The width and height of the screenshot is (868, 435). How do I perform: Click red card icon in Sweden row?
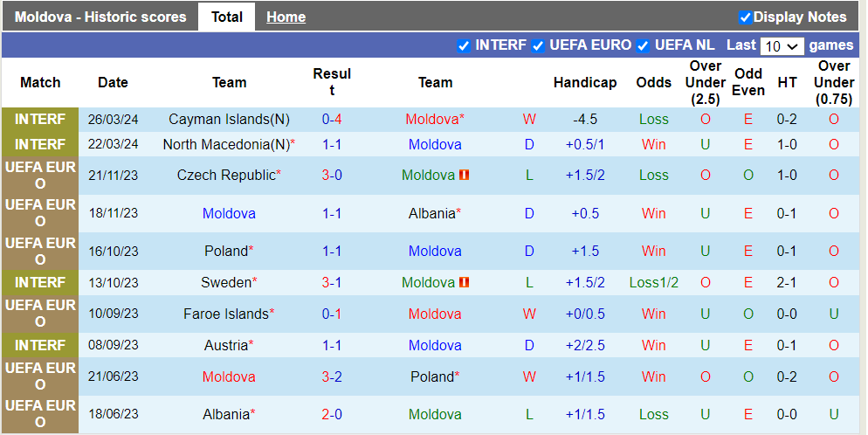[464, 282]
